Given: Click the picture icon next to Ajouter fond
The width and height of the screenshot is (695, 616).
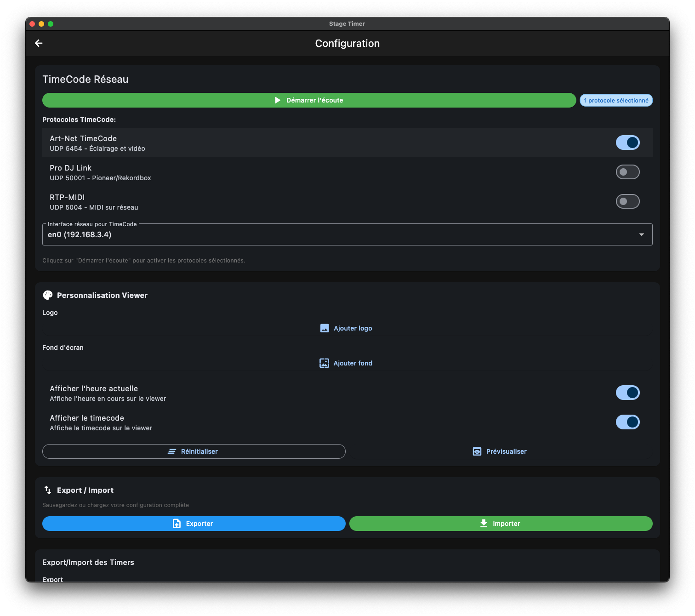Looking at the screenshot, I should point(324,363).
